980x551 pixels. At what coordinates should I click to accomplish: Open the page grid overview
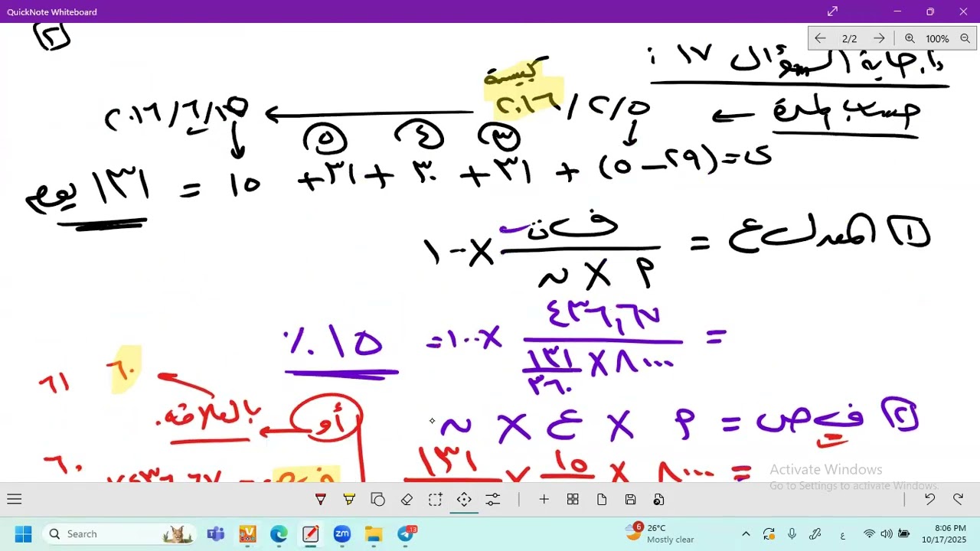point(573,500)
